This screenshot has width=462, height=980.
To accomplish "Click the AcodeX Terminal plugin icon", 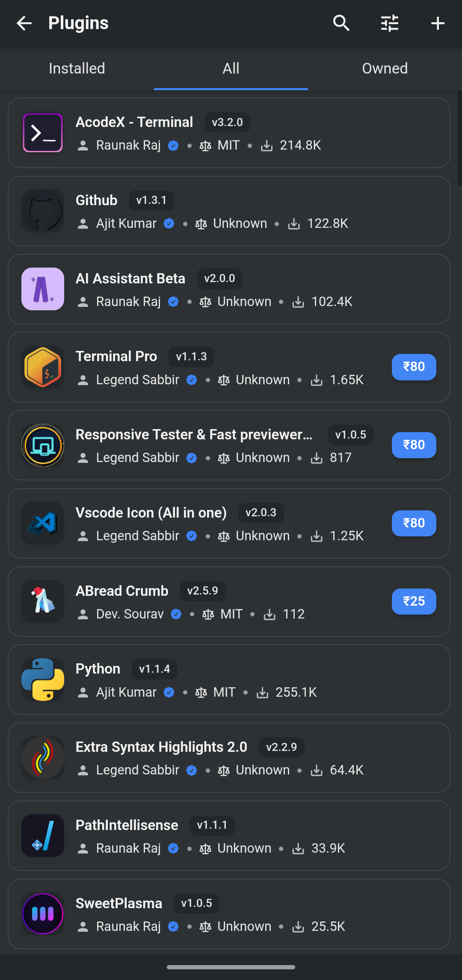I will [43, 132].
